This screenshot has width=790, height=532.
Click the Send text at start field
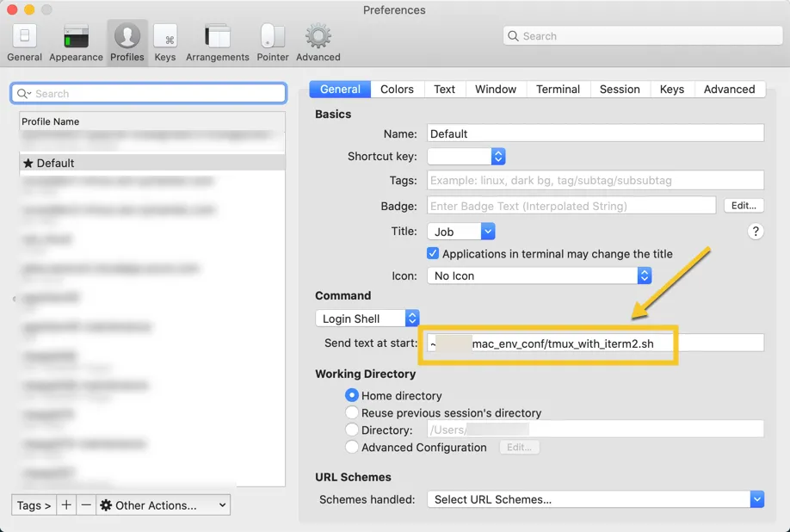point(594,343)
